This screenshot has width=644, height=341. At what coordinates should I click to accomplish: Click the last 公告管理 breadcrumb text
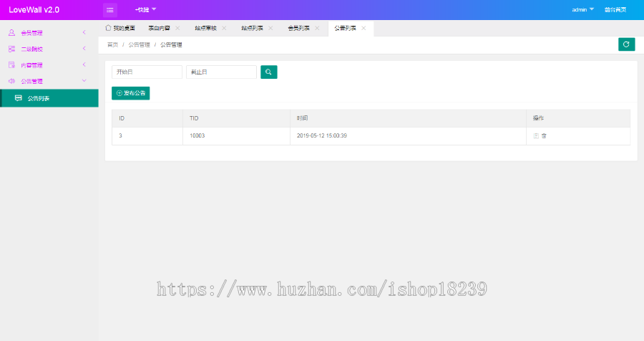tap(171, 44)
